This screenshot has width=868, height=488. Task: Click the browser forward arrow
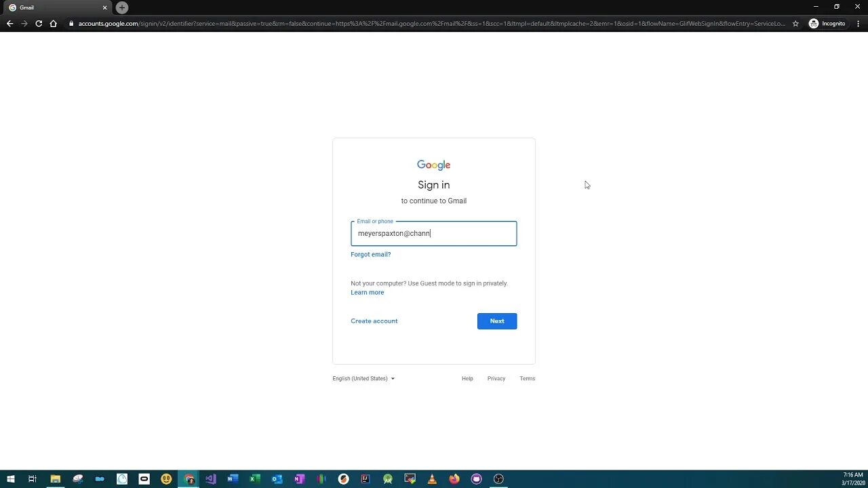point(24,23)
